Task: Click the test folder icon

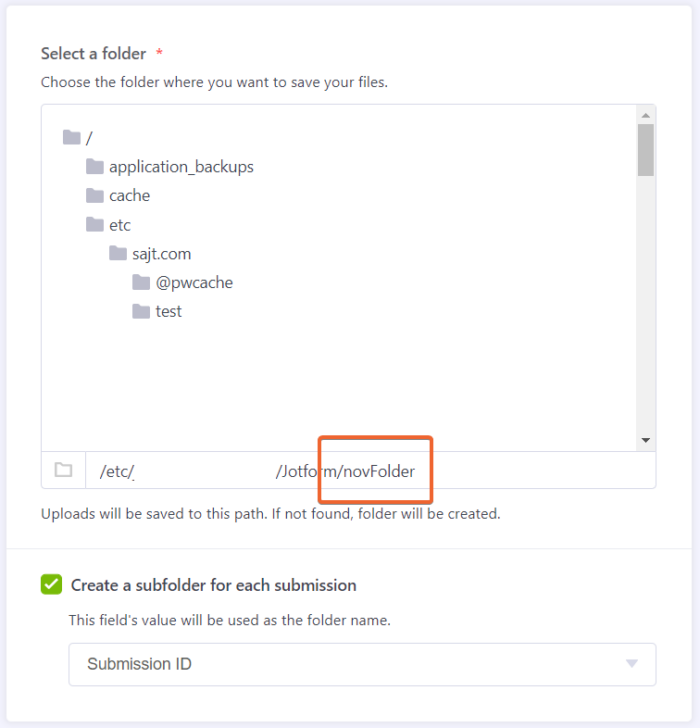Action: click(141, 311)
